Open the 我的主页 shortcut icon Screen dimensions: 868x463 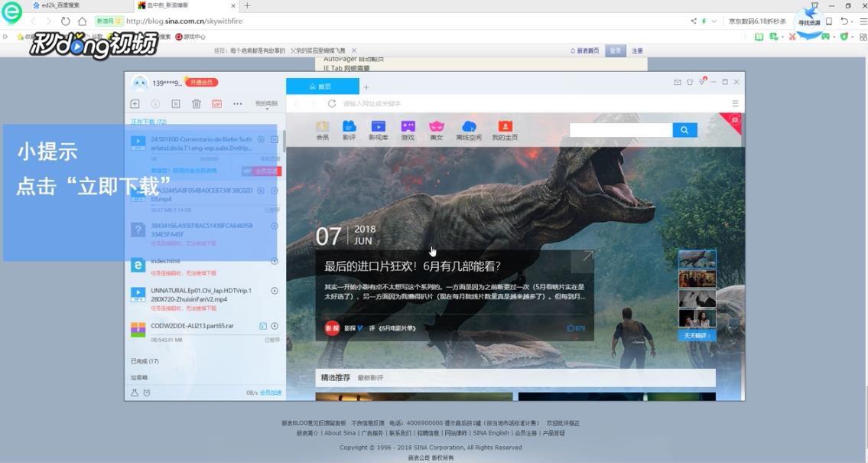505,131
